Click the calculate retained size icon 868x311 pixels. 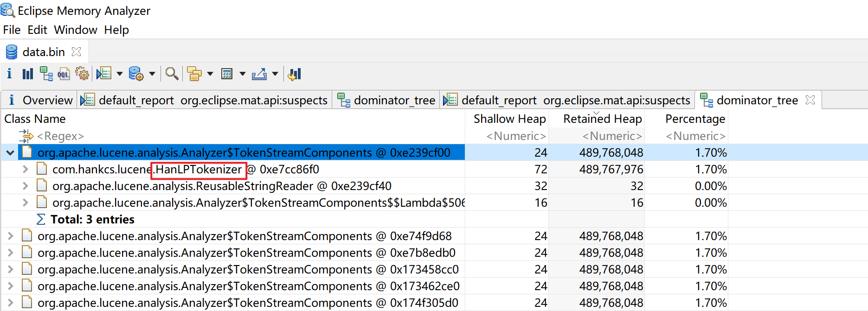(x=227, y=74)
